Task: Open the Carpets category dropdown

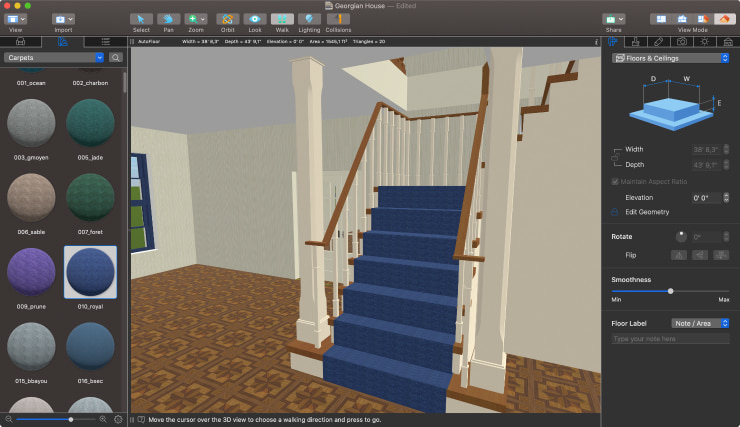Action: pos(54,58)
